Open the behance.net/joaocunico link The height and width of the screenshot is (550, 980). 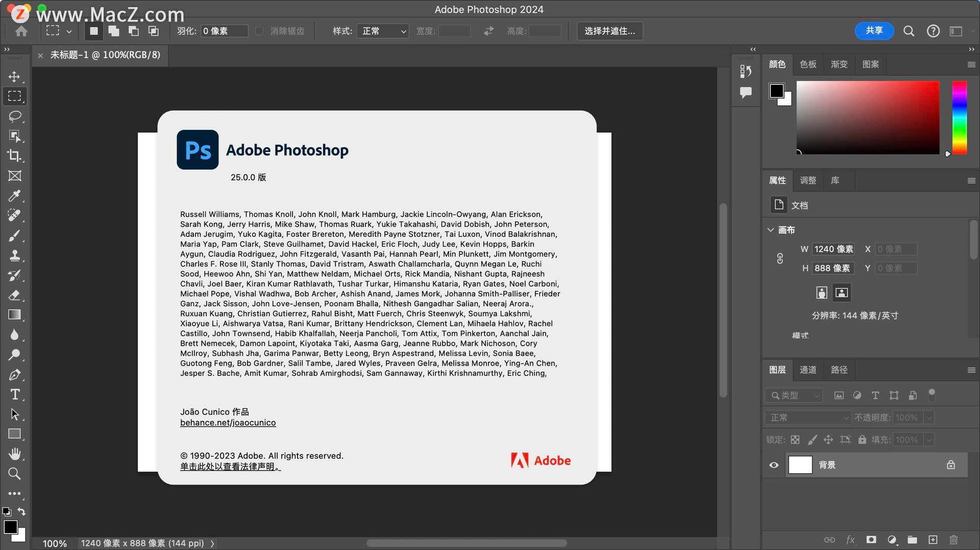[x=228, y=423]
